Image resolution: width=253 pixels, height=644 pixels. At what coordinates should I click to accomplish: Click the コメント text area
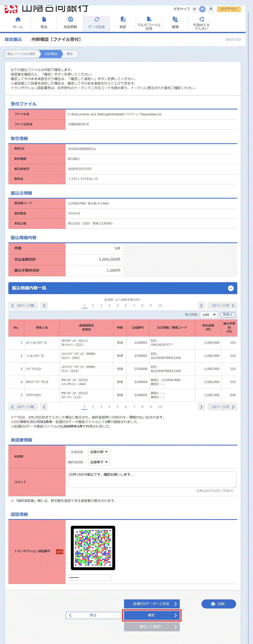(x=152, y=480)
